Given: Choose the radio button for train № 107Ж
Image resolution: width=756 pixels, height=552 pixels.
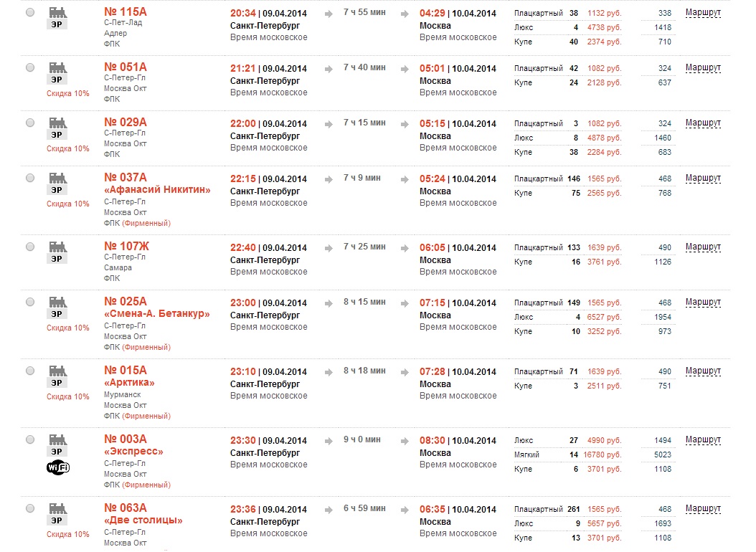Looking at the screenshot, I should 29,247.
